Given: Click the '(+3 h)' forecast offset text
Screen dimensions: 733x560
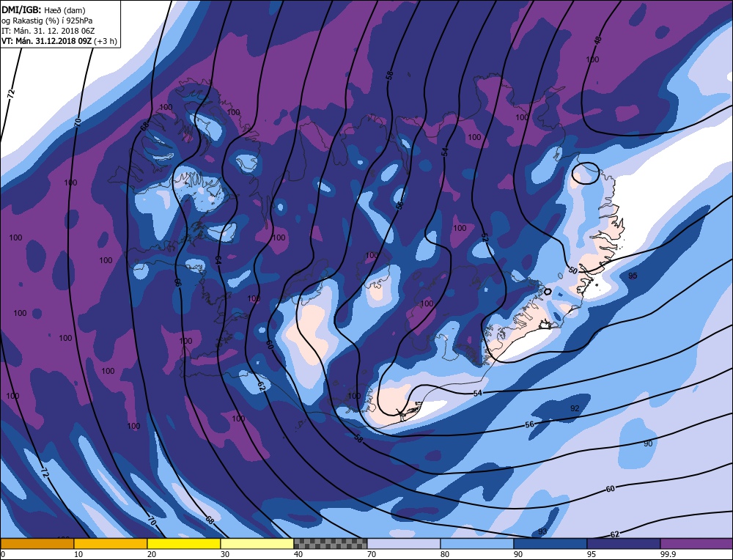Looking at the screenshot, I should pos(105,41).
